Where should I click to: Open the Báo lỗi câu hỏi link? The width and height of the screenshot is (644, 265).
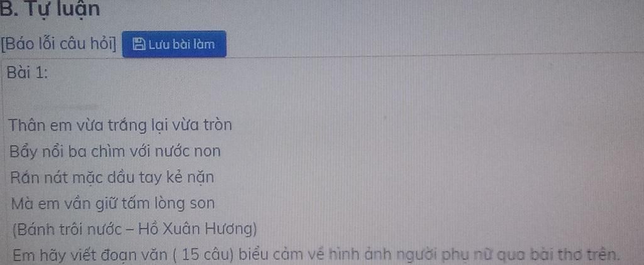[x=58, y=43]
